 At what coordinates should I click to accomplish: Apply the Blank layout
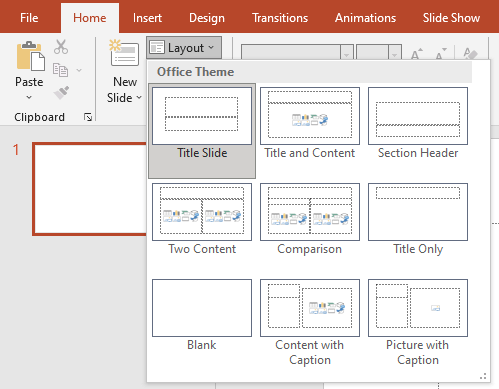pyautogui.click(x=202, y=315)
